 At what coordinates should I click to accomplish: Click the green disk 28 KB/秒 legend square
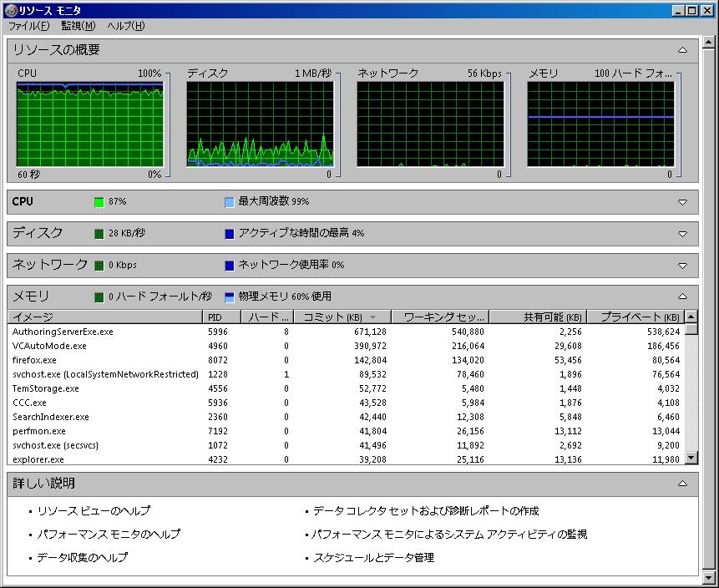99,234
